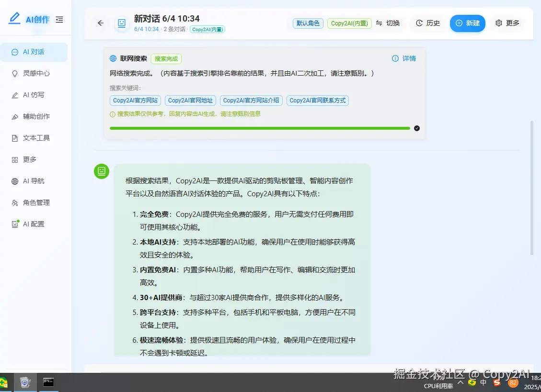Image resolution: width=541 pixels, height=392 pixels.
Task: Click the AI 仿写 pencil icon
Action: click(x=15, y=95)
